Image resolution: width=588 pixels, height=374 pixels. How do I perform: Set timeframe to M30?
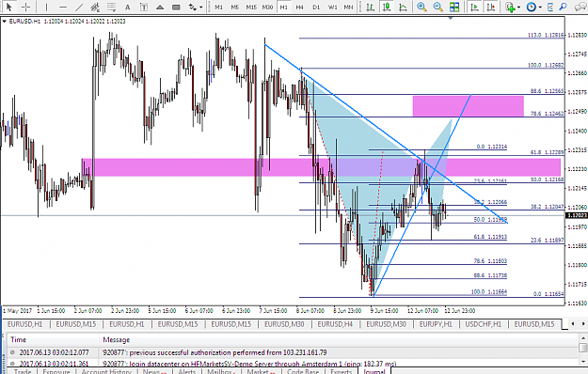(x=267, y=7)
